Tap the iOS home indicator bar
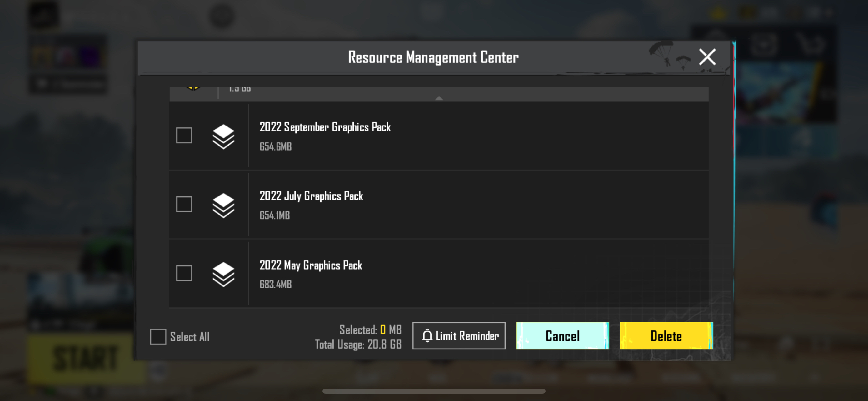Screen dimensions: 868x401 point(434,391)
